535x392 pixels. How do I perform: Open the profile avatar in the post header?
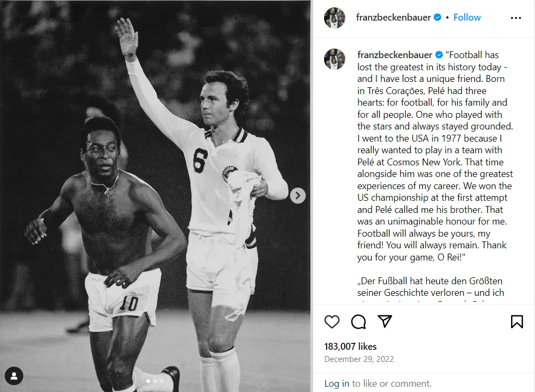tap(335, 18)
